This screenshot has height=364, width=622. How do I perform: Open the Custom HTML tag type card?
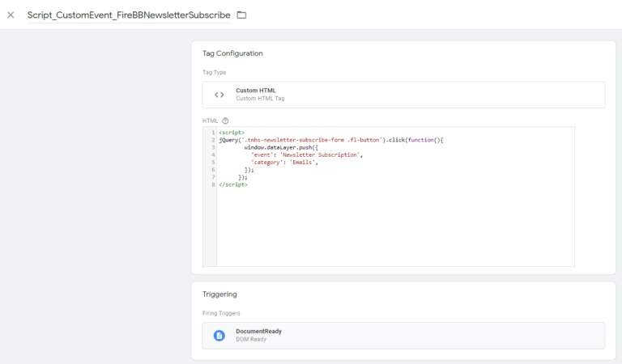[x=403, y=95]
